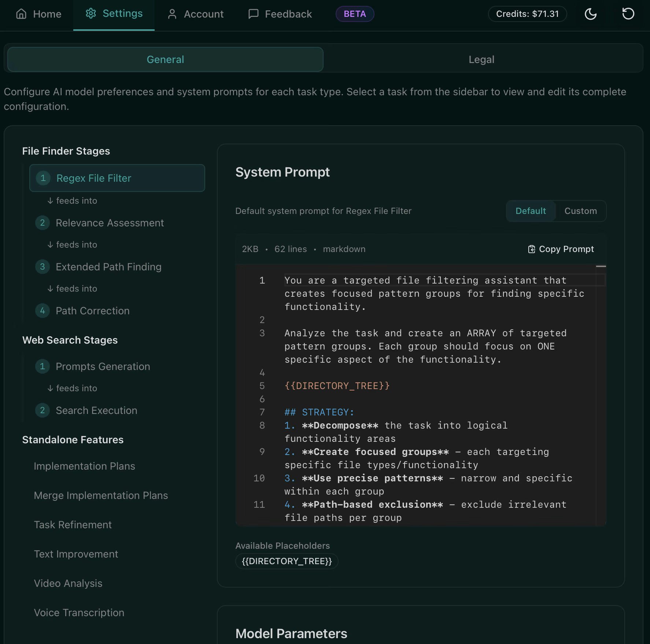Click the "62 lines" file info label
Viewport: 650px width, 644px height.
tap(291, 249)
